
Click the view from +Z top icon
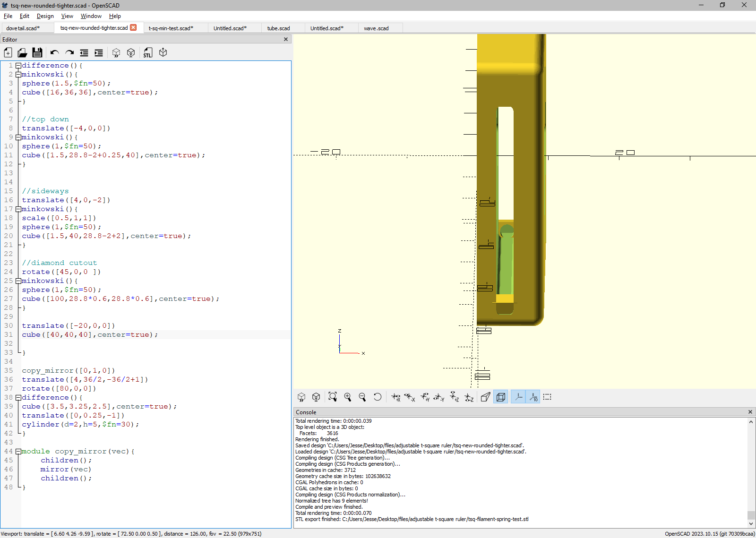[454, 397]
